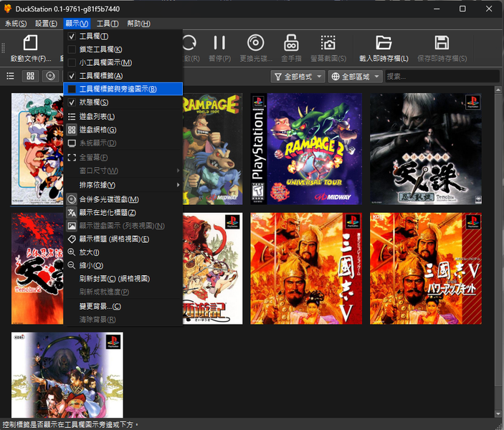Screen dimensions: 504x430
Task: Click the DuckStation app icon in title bar
Action: click(8, 9)
